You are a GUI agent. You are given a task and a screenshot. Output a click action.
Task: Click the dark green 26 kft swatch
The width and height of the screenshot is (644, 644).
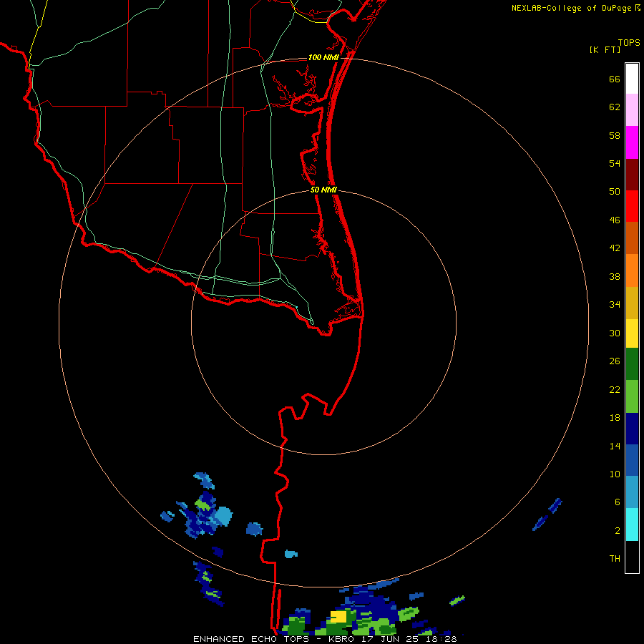tap(632, 364)
